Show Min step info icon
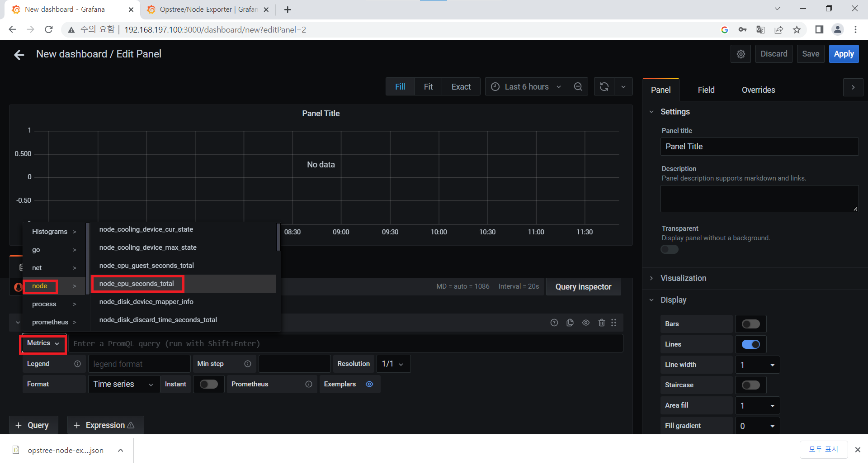 tap(248, 364)
